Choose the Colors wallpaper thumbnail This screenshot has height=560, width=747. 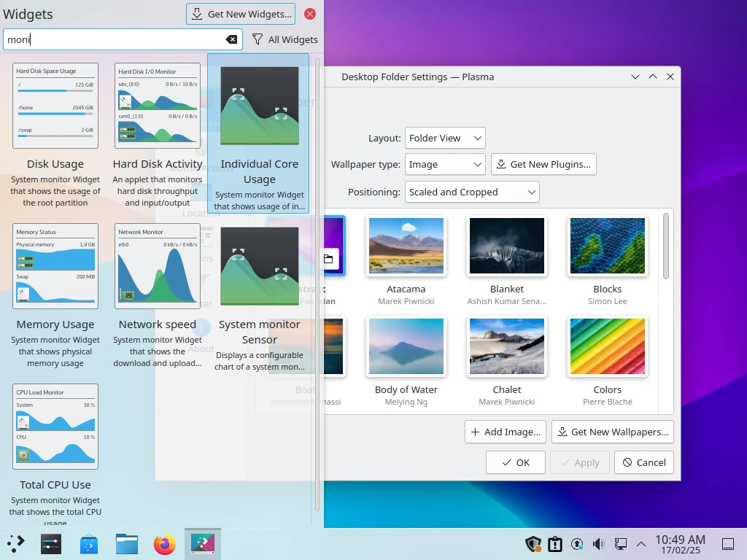[608, 346]
